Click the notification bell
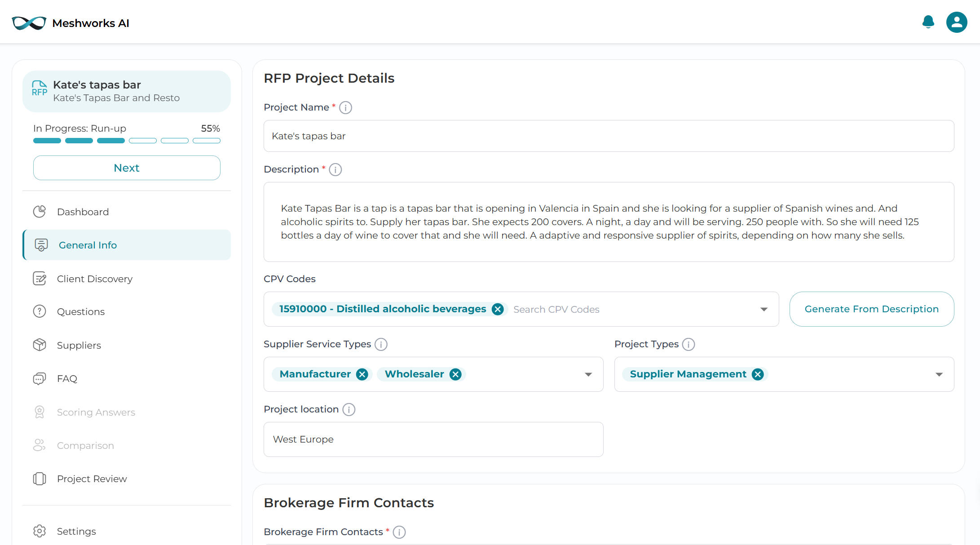 928,22
